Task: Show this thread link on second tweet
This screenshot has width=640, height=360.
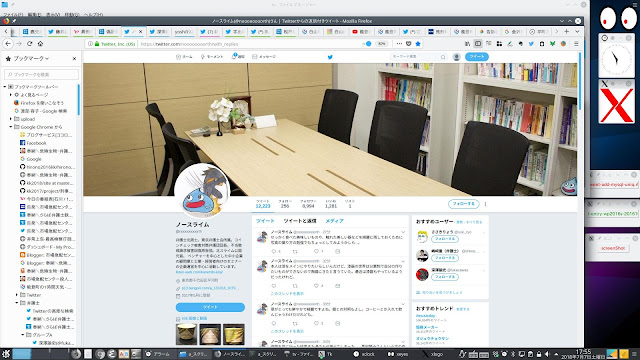Action: (287, 293)
